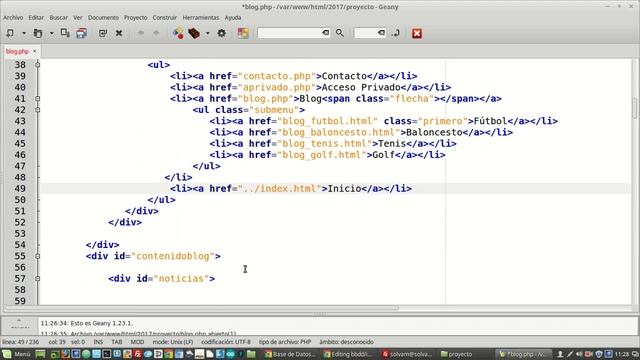Image resolution: width=640 pixels, height=360 pixels.
Task: Open the Buscar menu
Action: (58, 18)
